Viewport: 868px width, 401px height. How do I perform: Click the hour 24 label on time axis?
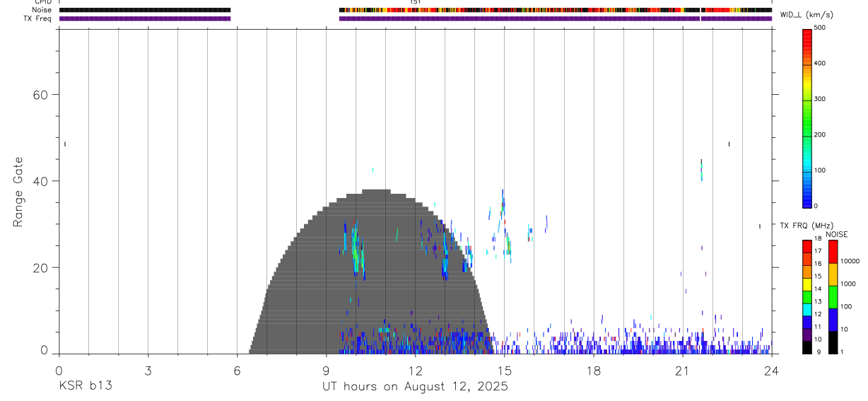[771, 370]
